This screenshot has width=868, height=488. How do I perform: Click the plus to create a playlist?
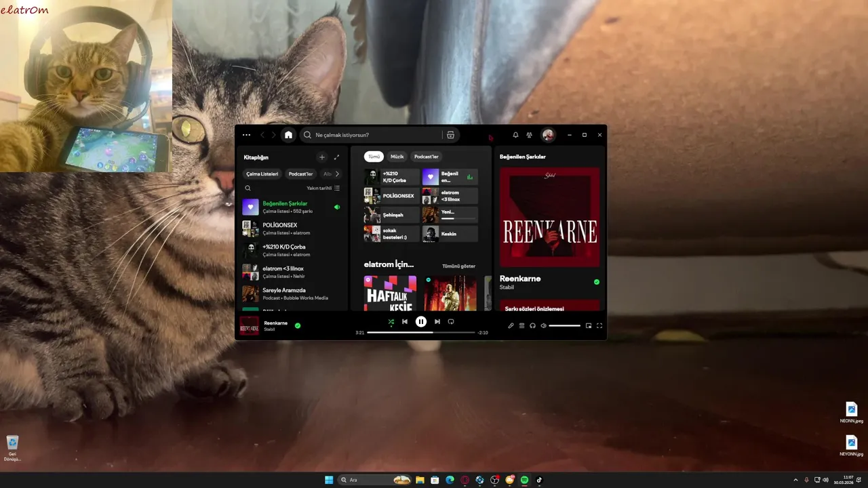322,157
